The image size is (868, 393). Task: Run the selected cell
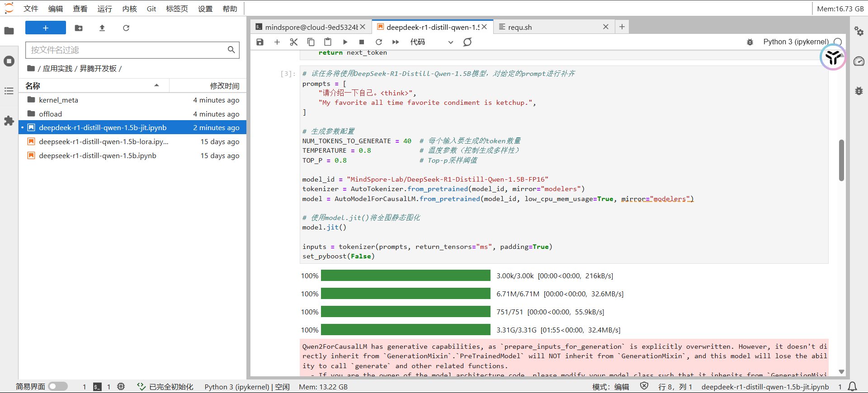click(345, 42)
